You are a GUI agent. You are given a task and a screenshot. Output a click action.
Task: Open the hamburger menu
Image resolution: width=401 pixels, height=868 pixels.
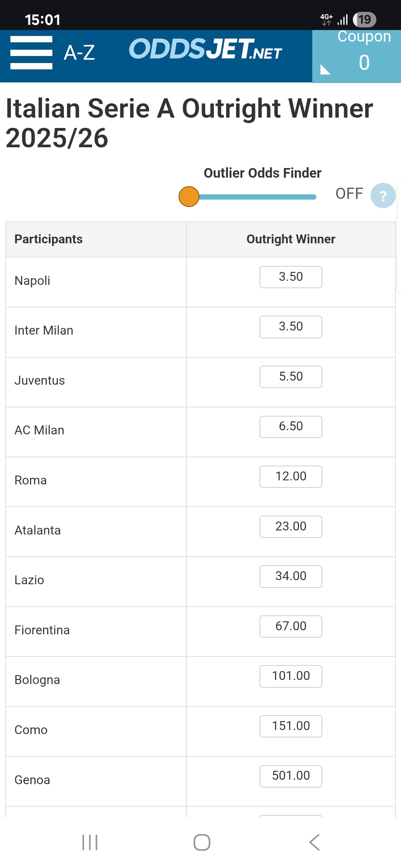[31, 53]
